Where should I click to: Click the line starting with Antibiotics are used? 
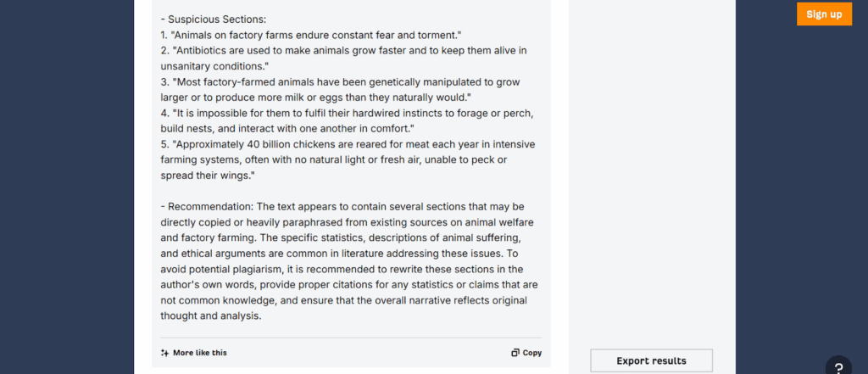[x=344, y=51]
